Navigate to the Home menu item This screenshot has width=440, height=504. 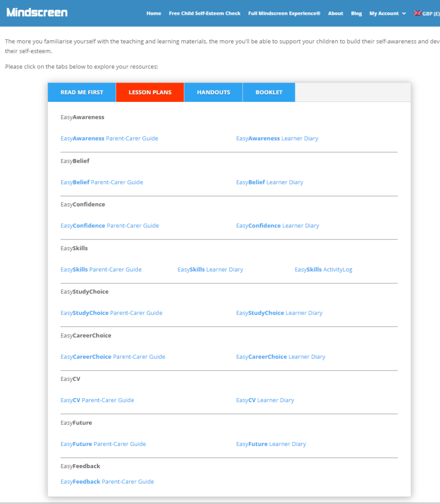154,13
